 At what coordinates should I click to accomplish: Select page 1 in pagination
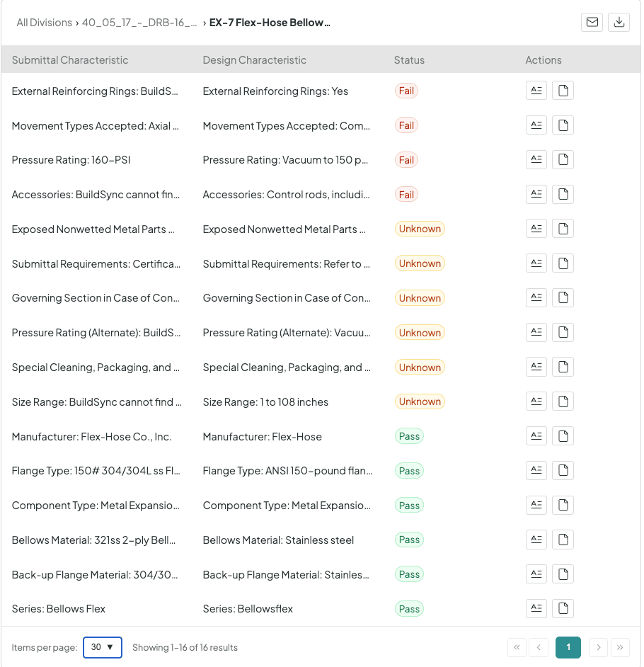coord(568,647)
